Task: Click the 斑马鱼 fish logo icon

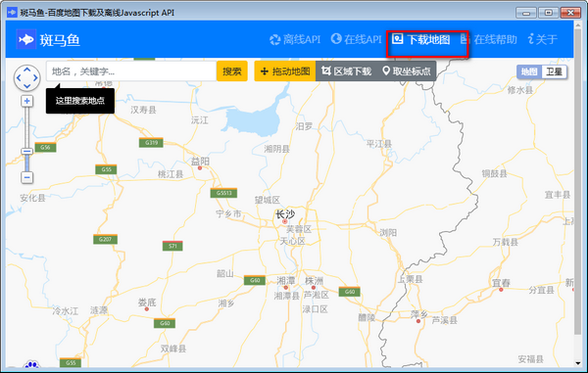Action: (25, 39)
